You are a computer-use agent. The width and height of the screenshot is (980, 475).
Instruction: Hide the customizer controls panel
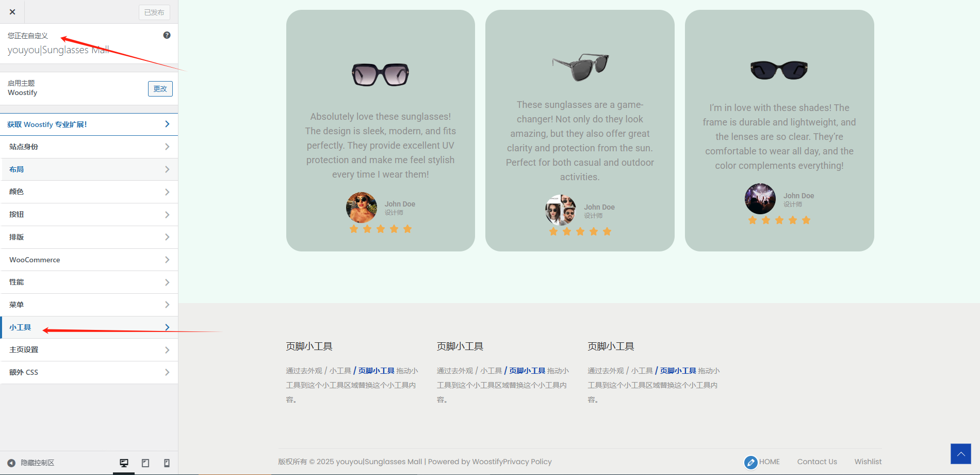[x=31, y=463]
